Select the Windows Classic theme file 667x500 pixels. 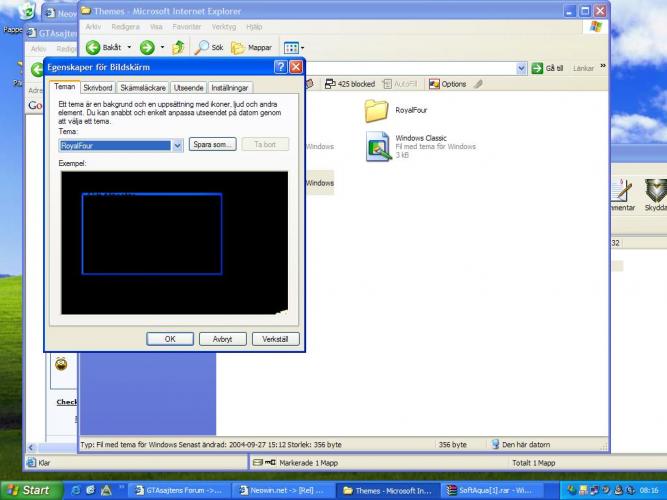[x=378, y=146]
